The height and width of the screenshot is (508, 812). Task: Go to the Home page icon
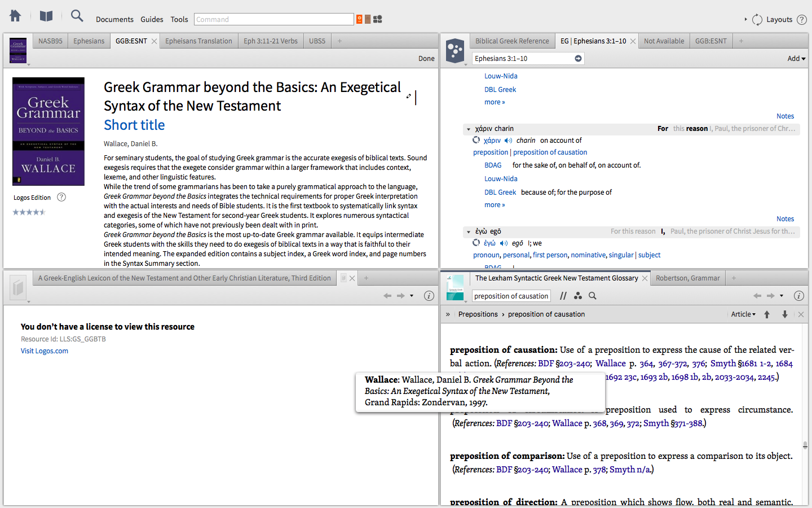pyautogui.click(x=15, y=16)
